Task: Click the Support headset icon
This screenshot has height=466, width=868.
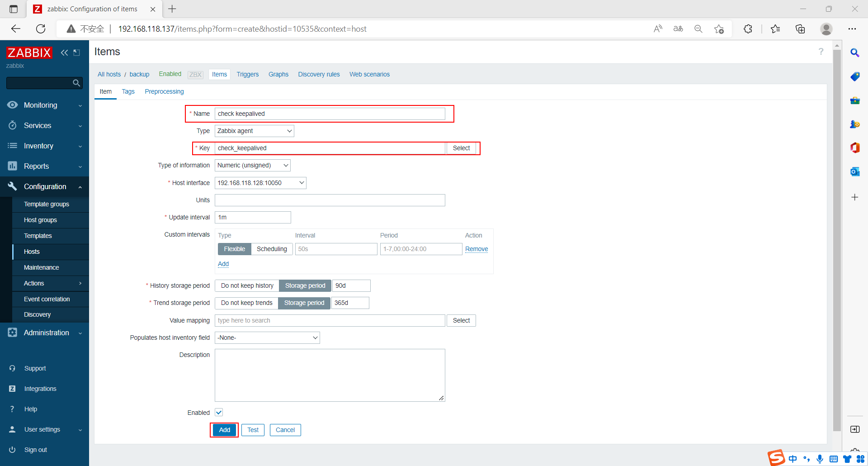Action: pyautogui.click(x=12, y=368)
